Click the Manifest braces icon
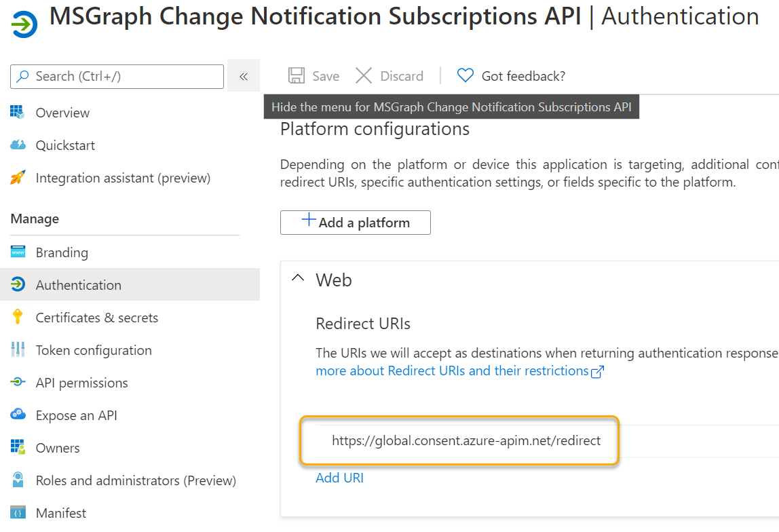The image size is (779, 532). click(x=18, y=512)
